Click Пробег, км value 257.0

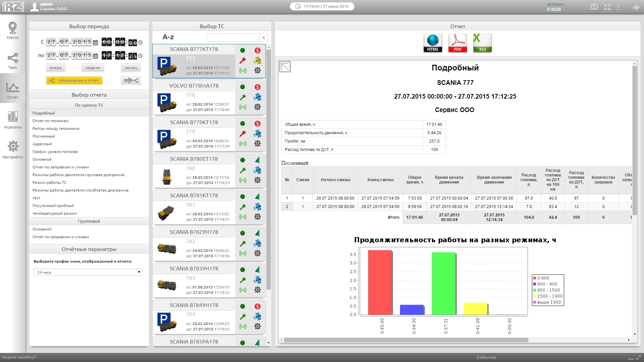click(x=434, y=141)
